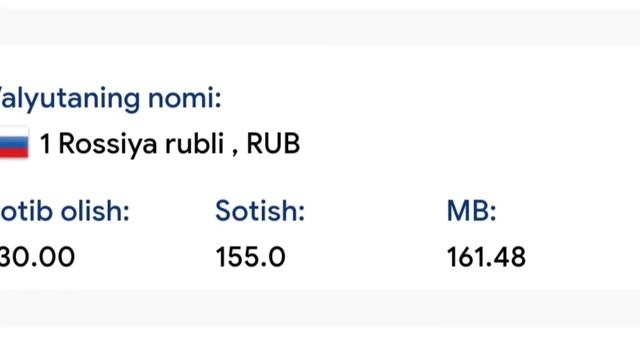Click the red stripe of the flag
This screenshot has height=360, width=640.
click(14, 151)
